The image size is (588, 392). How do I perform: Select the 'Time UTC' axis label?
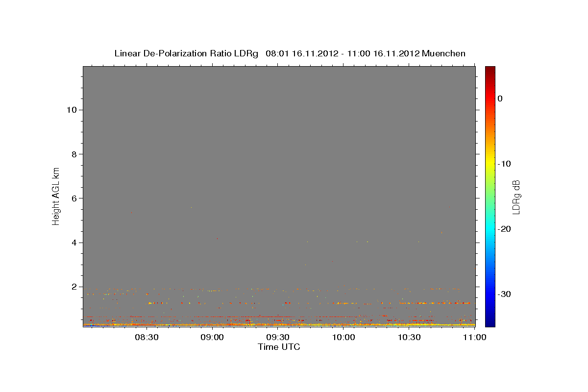click(279, 347)
